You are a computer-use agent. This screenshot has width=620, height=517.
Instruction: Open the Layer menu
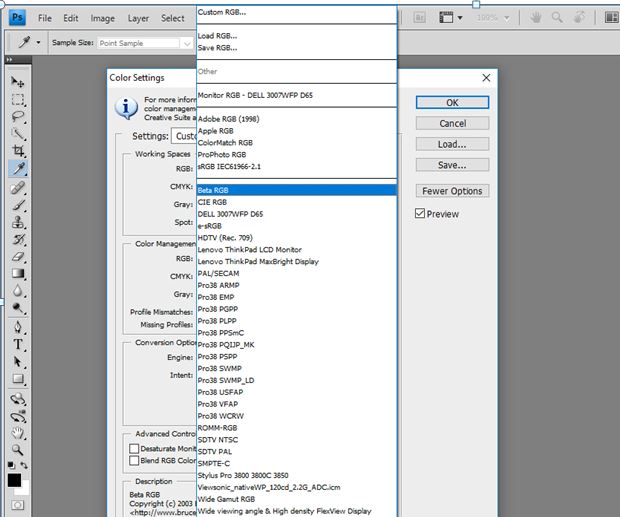click(138, 18)
